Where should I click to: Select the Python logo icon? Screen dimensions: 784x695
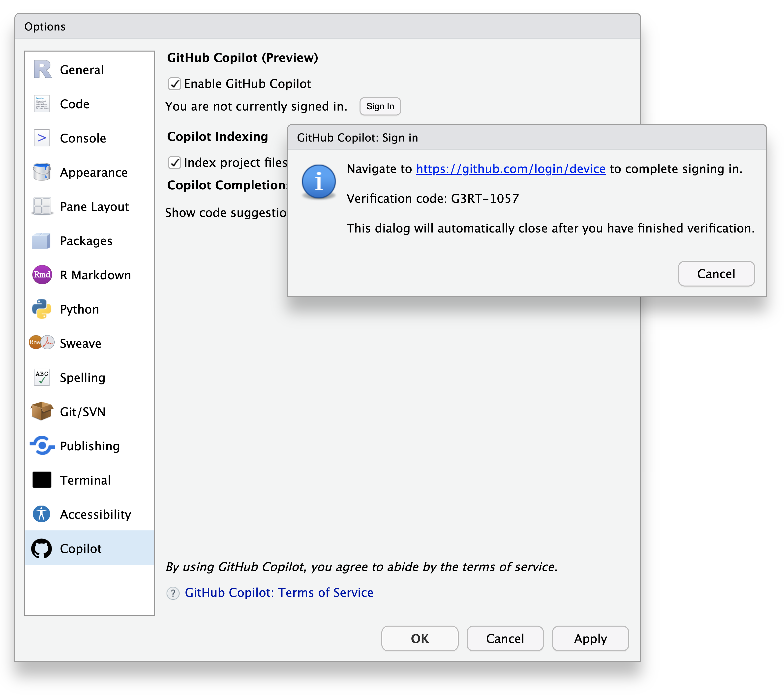[x=42, y=309]
